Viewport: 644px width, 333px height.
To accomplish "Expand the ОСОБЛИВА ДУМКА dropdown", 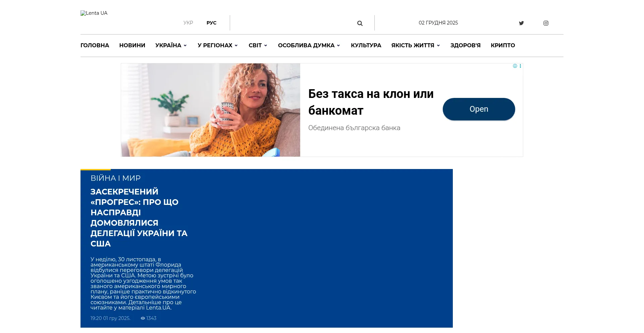I will click(x=309, y=45).
